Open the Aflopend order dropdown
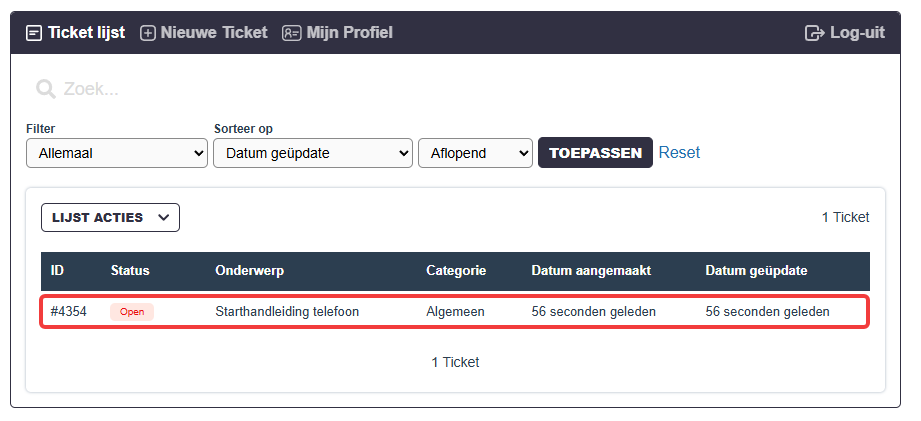Viewport: 921px width, 421px height. tap(475, 153)
